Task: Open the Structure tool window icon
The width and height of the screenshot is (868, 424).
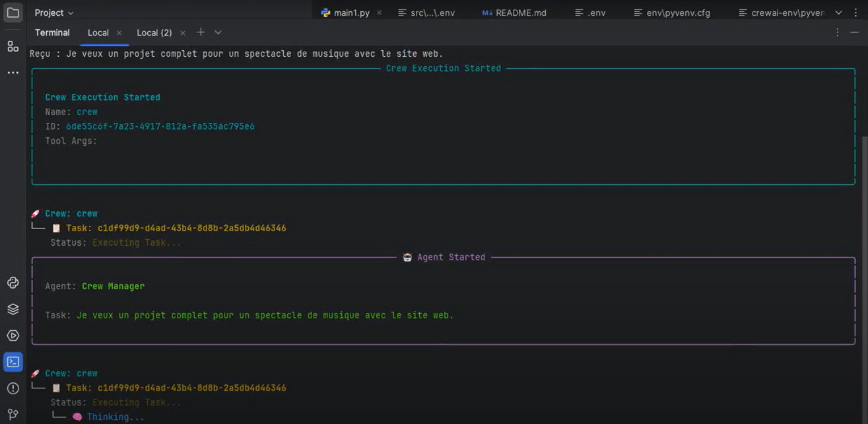Action: (x=13, y=46)
